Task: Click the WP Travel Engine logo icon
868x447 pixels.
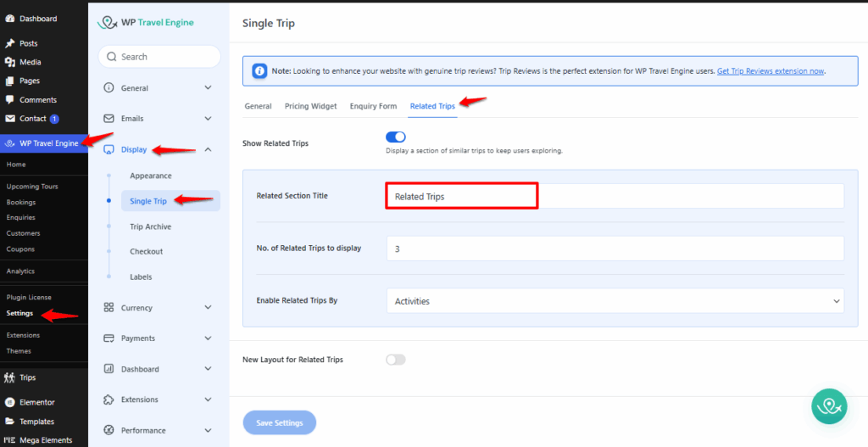Action: click(108, 23)
